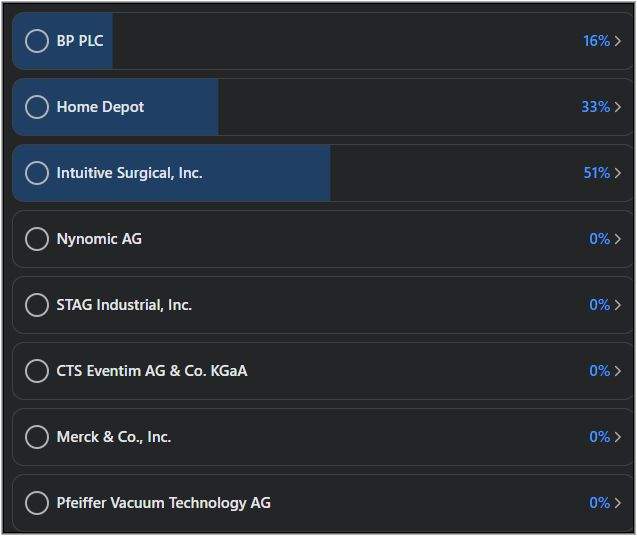Viewport: 637px width, 536px height.
Task: Open the STAG Industrial chevron arrow
Action: pyautogui.click(x=618, y=305)
